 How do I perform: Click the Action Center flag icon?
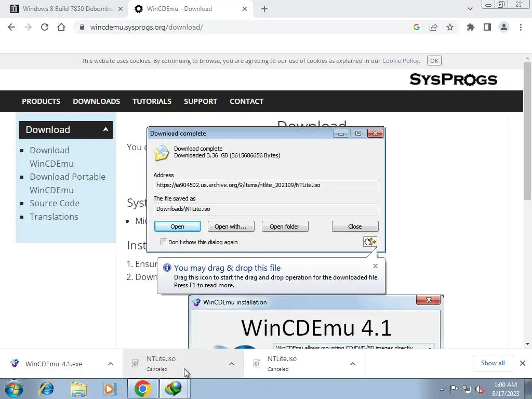point(454,389)
